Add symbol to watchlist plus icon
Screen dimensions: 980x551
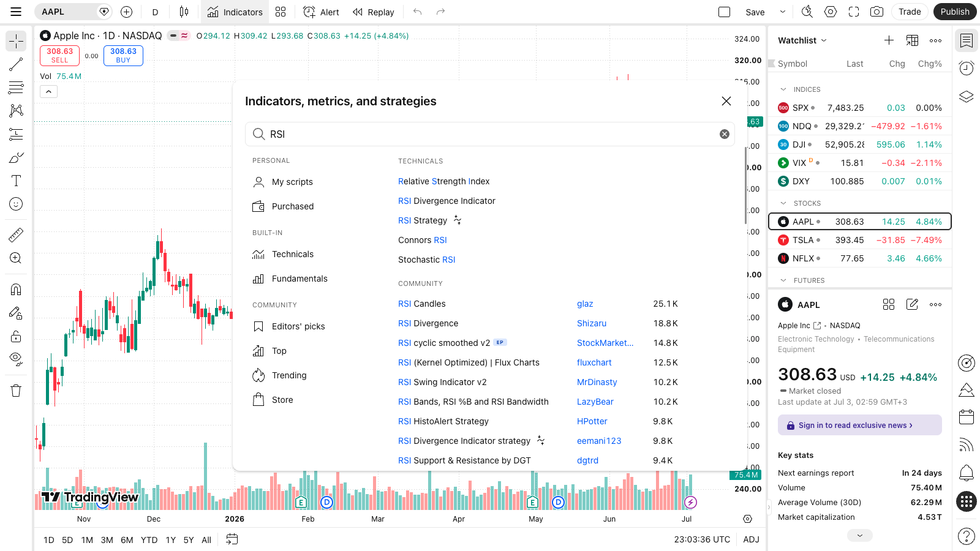[889, 40]
